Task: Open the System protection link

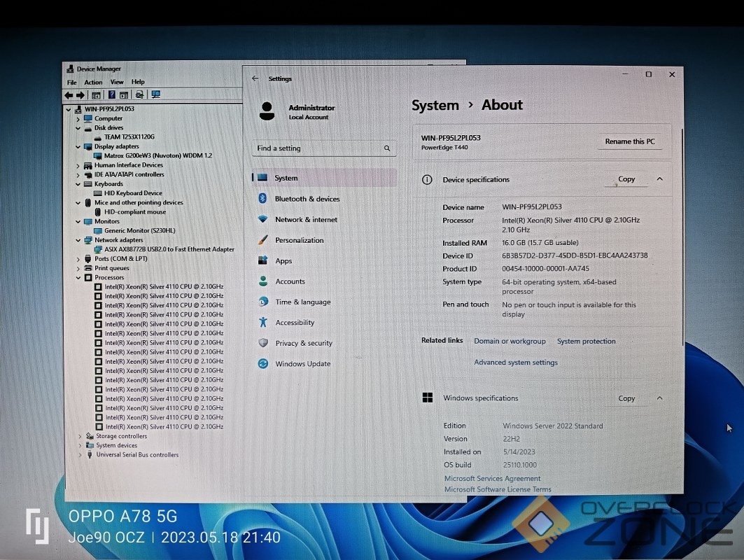Action: 586,341
